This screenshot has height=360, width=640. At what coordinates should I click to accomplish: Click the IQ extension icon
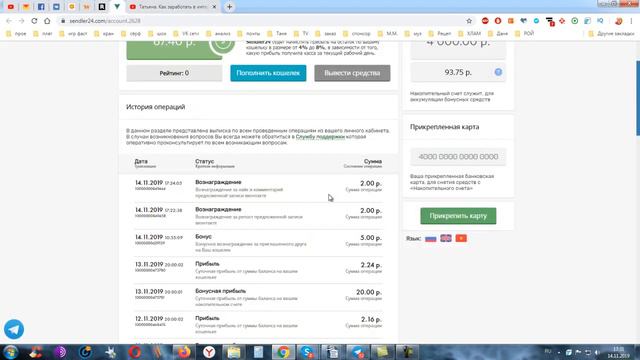tap(600, 21)
